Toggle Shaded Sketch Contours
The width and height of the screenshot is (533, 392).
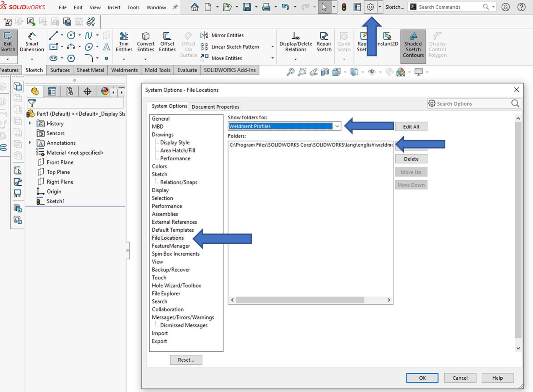coord(413,46)
